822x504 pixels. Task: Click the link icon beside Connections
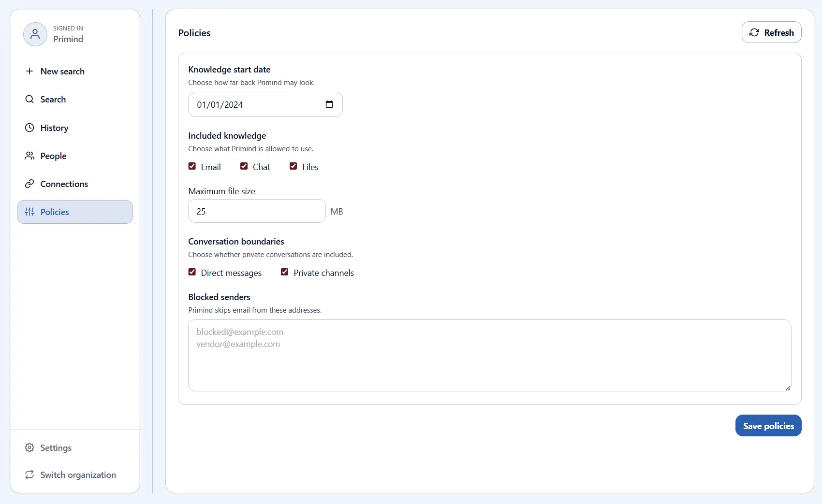(x=29, y=184)
